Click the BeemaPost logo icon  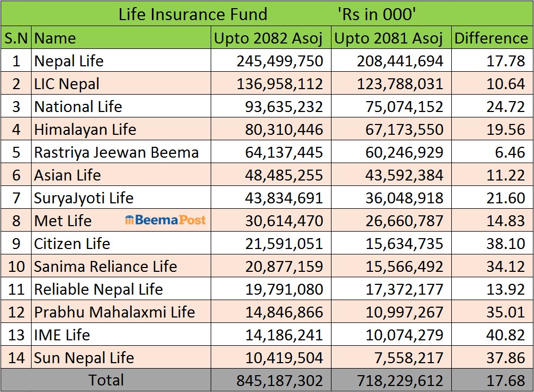[x=130, y=220]
